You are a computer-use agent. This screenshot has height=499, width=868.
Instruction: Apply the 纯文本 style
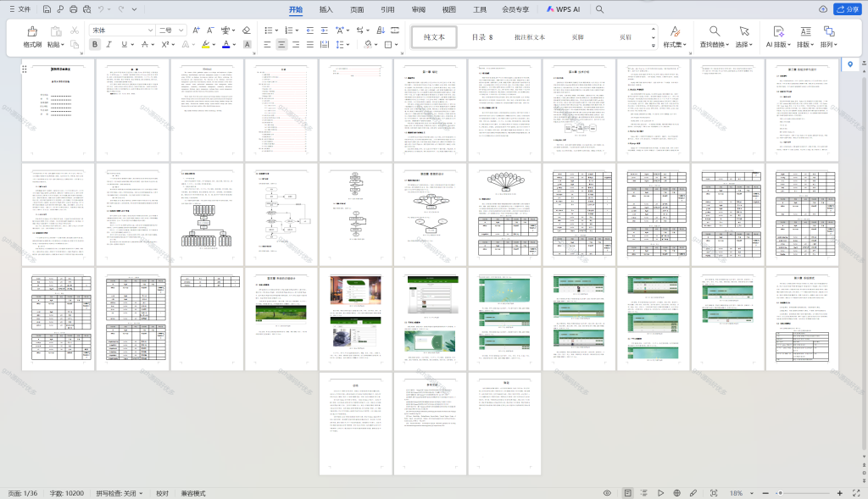tap(434, 37)
